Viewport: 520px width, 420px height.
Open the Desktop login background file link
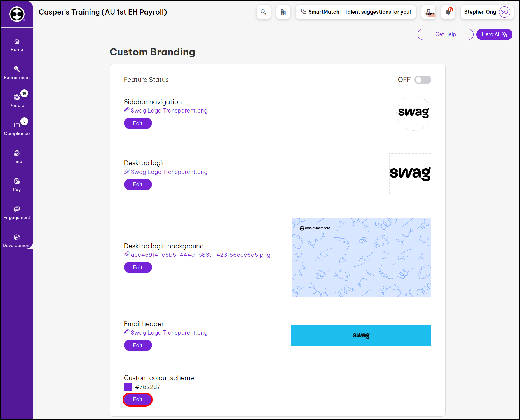[x=200, y=255]
